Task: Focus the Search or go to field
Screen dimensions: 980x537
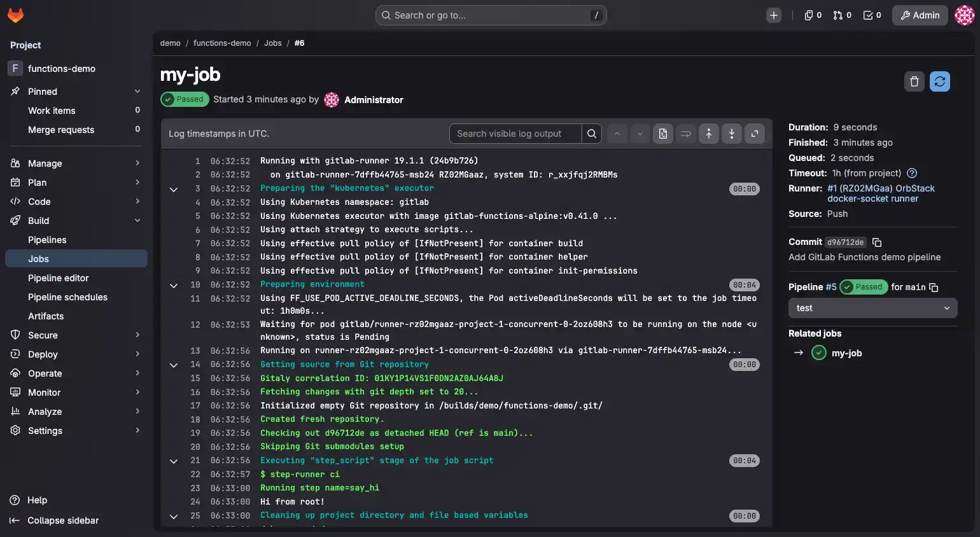Action: tap(491, 15)
